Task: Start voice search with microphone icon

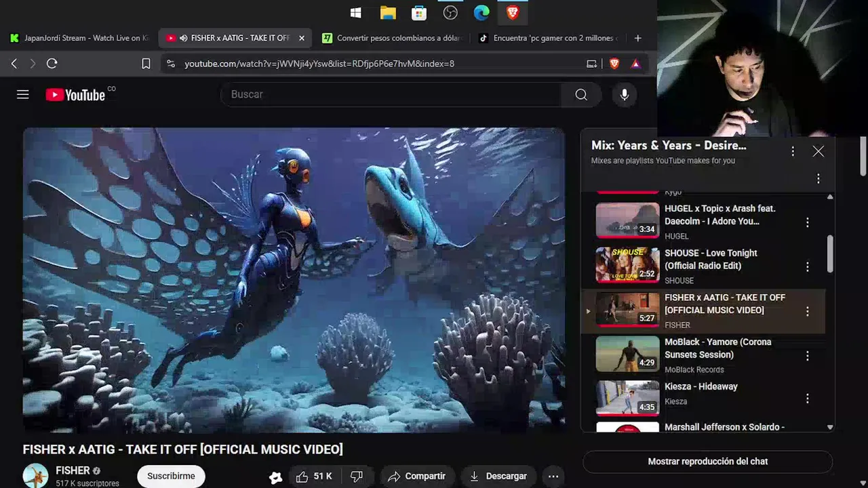Action: point(625,94)
